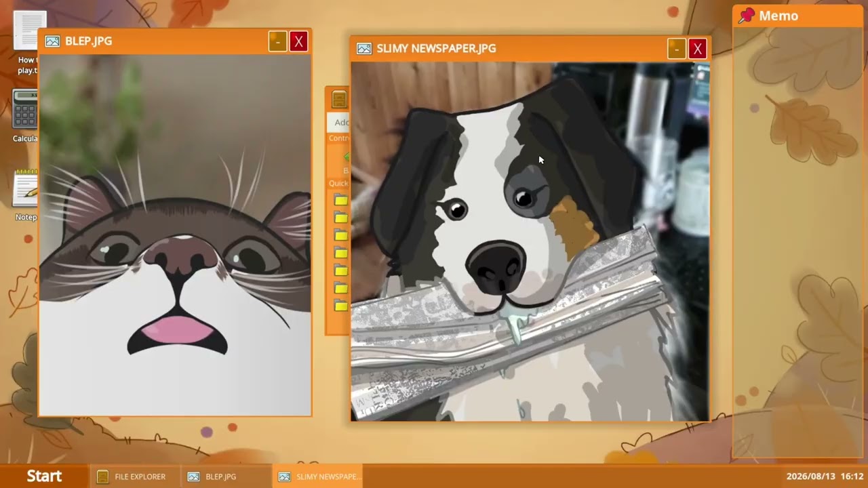Click the BLEP.JPG window title text
The image size is (868, 488).
(x=88, y=41)
